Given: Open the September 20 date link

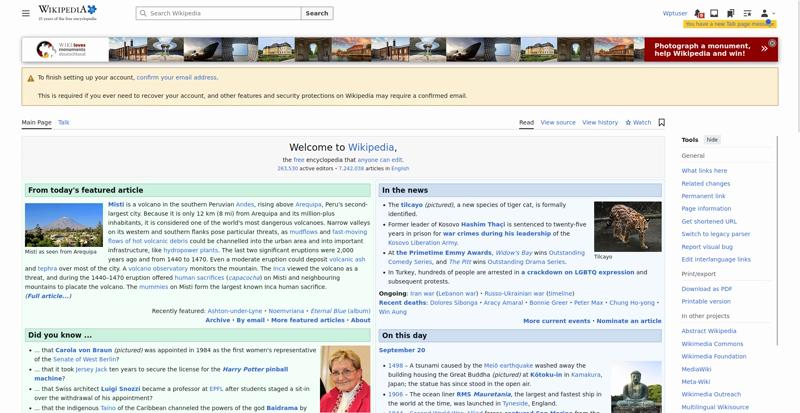Looking at the screenshot, I should point(402,350).
